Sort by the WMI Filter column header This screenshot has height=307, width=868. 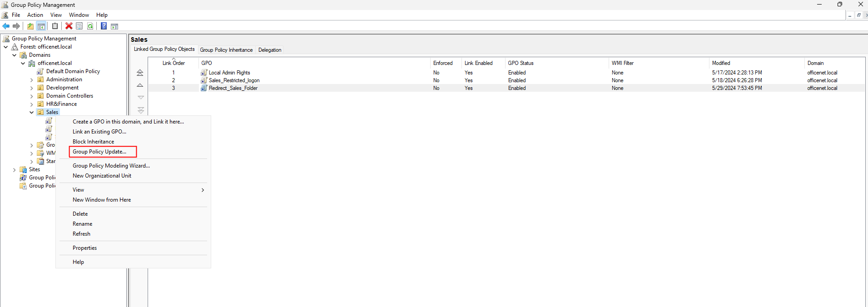pyautogui.click(x=659, y=63)
